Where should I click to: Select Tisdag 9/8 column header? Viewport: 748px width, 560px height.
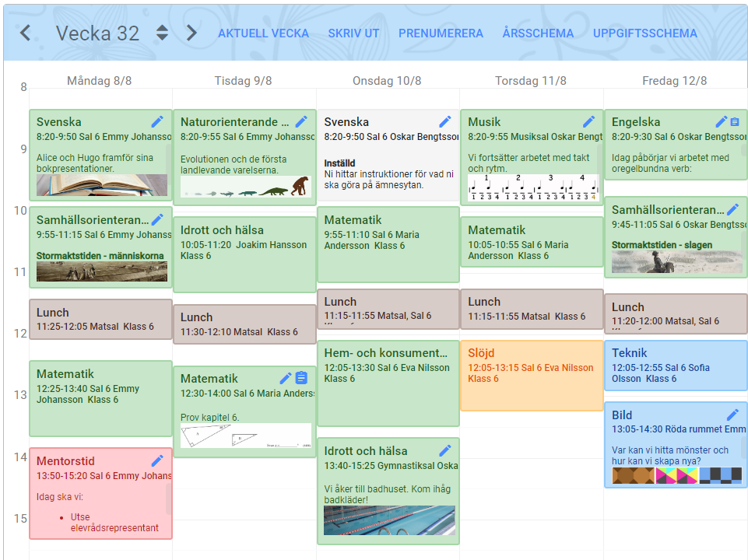pos(244,81)
